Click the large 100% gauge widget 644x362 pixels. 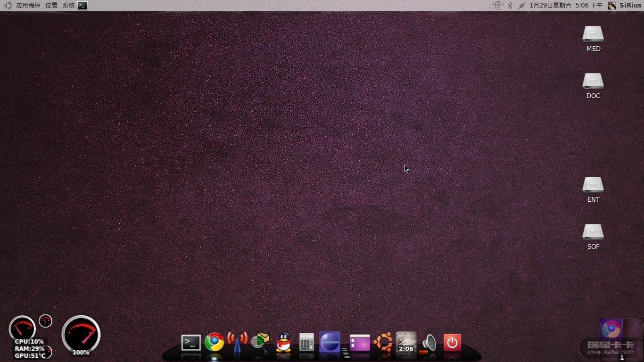click(81, 335)
